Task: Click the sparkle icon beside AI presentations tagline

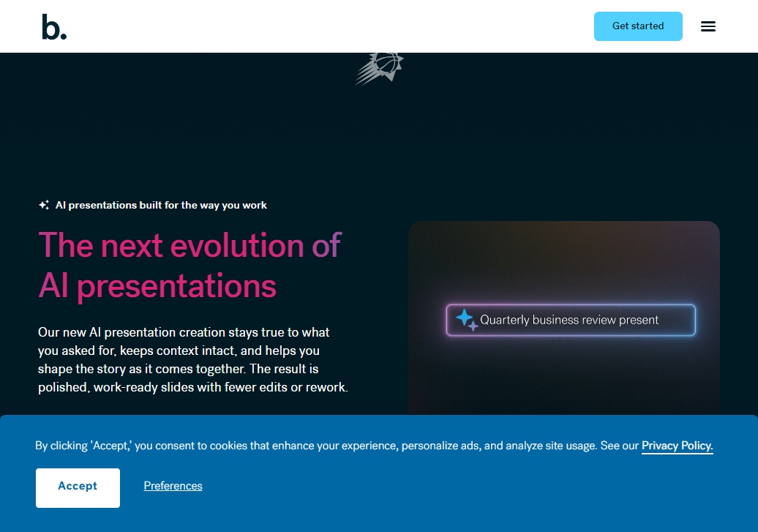Action: pos(44,205)
